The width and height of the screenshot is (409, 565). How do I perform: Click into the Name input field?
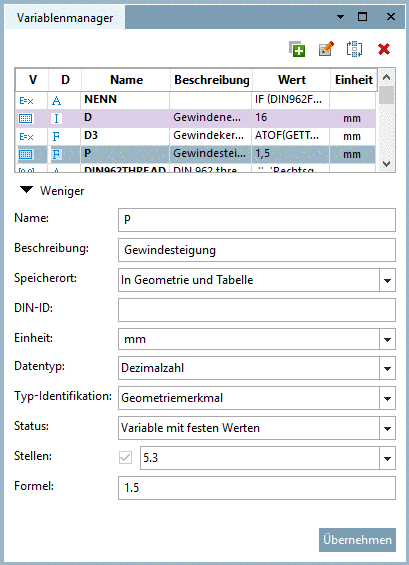tap(257, 220)
